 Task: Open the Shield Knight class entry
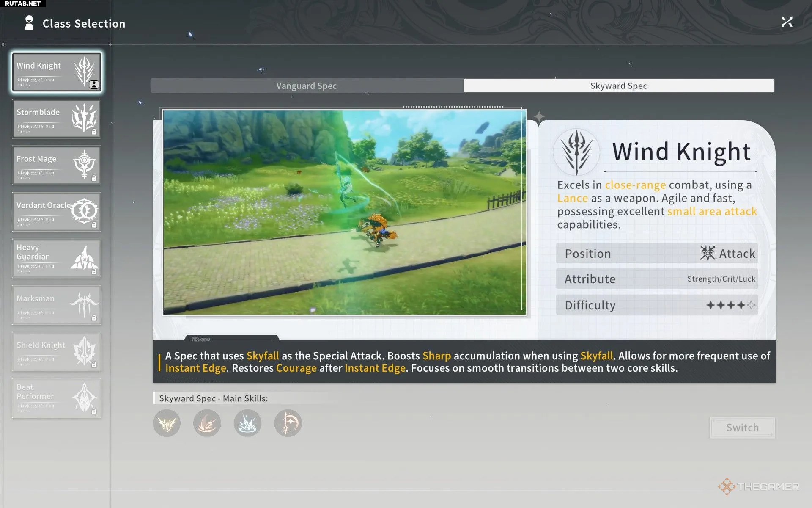pos(57,351)
